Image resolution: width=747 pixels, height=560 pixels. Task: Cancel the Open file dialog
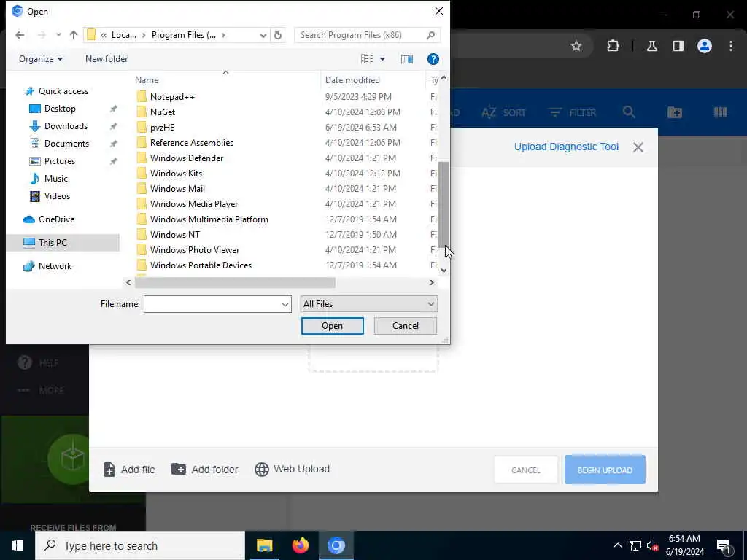pos(406,326)
